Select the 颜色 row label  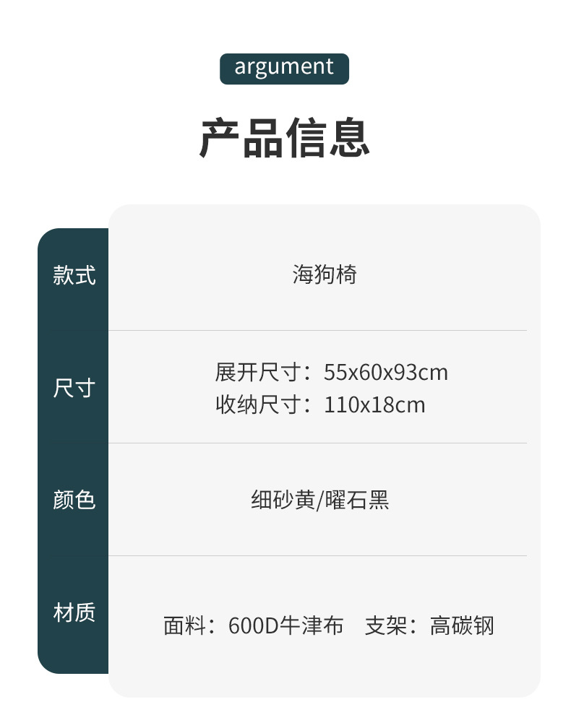pos(74,500)
